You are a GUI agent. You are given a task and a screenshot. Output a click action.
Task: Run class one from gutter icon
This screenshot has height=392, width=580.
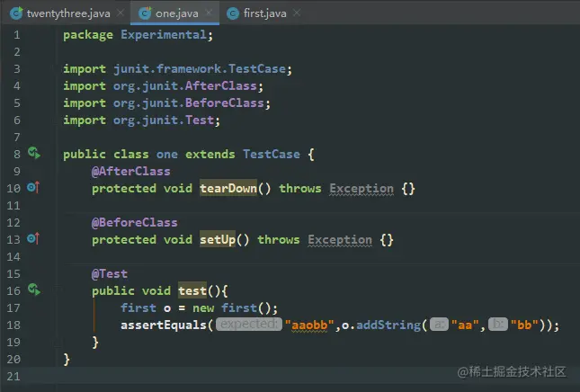coord(34,153)
